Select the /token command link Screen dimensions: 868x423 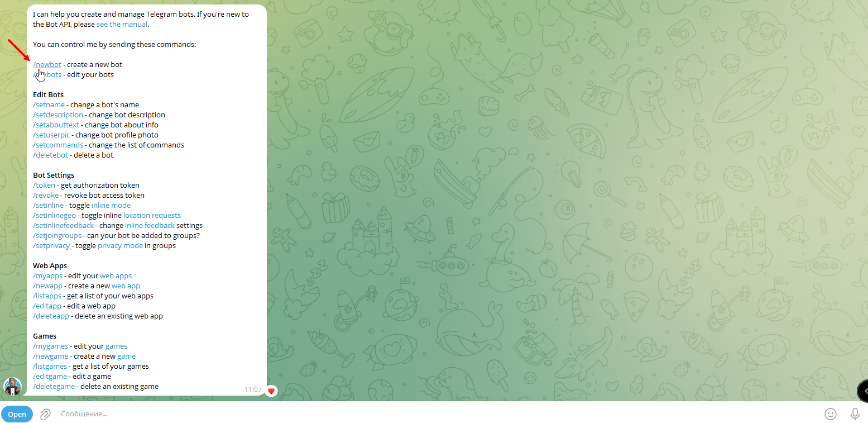44,186
